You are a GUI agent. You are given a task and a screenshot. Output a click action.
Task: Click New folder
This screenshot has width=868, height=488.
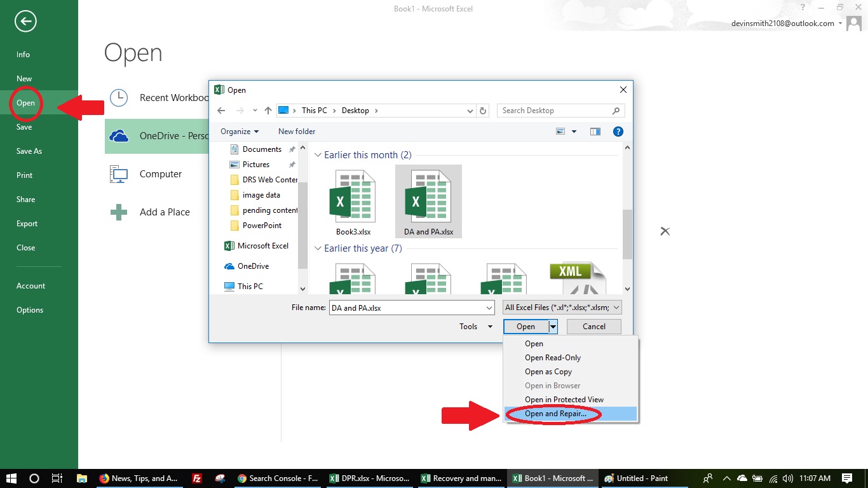coord(297,132)
